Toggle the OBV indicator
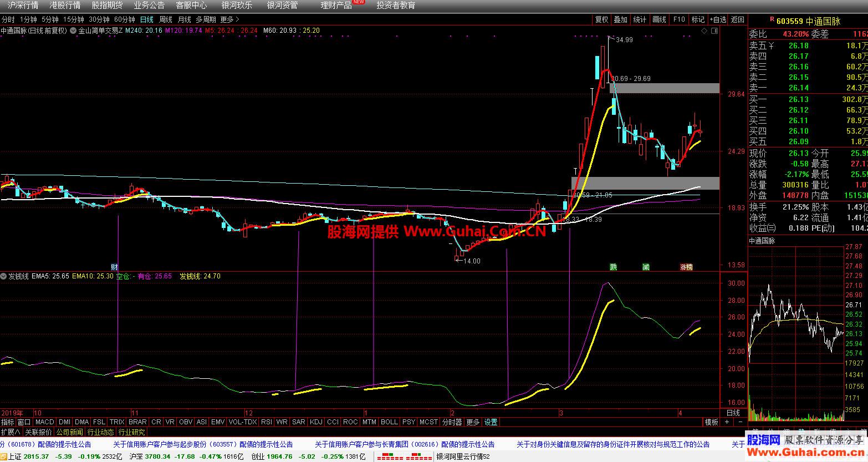Viewport: 868px width, 462px height. pos(186,422)
